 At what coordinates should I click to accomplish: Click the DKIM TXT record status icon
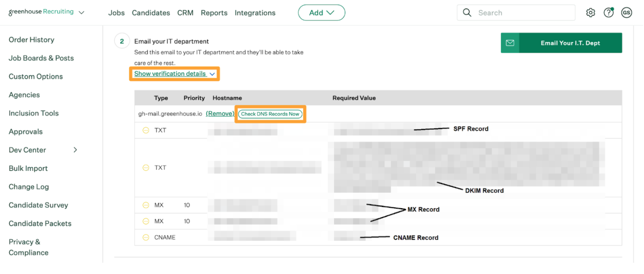(146, 168)
